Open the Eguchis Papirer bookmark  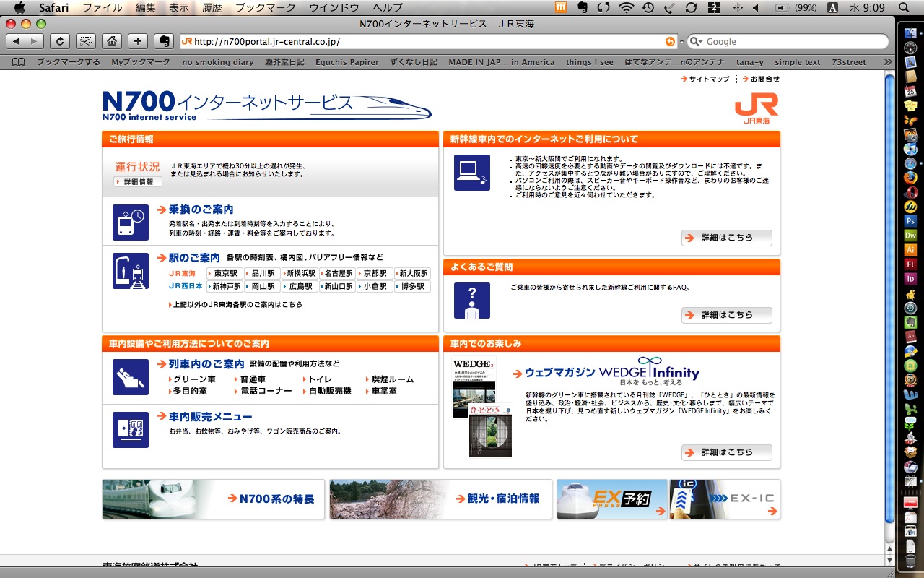click(346, 62)
